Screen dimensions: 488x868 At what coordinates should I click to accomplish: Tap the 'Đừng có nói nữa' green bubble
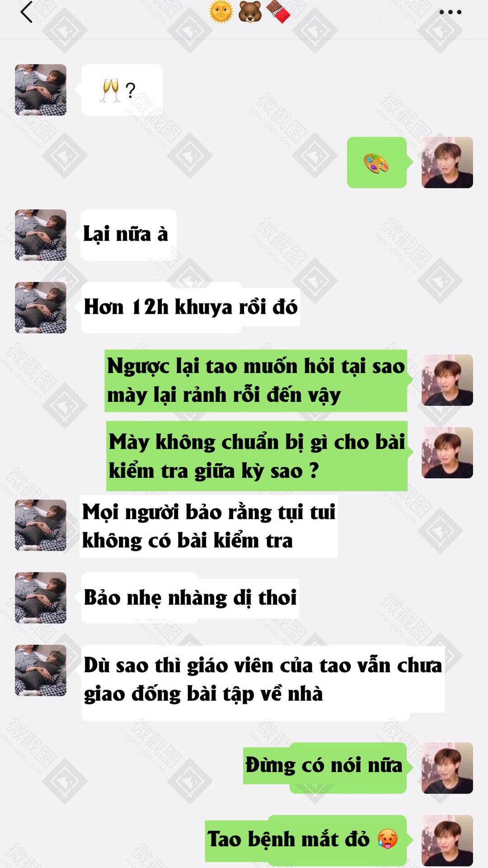click(325, 767)
